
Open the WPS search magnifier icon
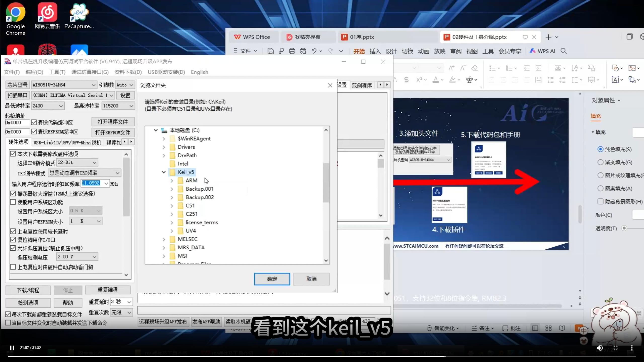(564, 51)
